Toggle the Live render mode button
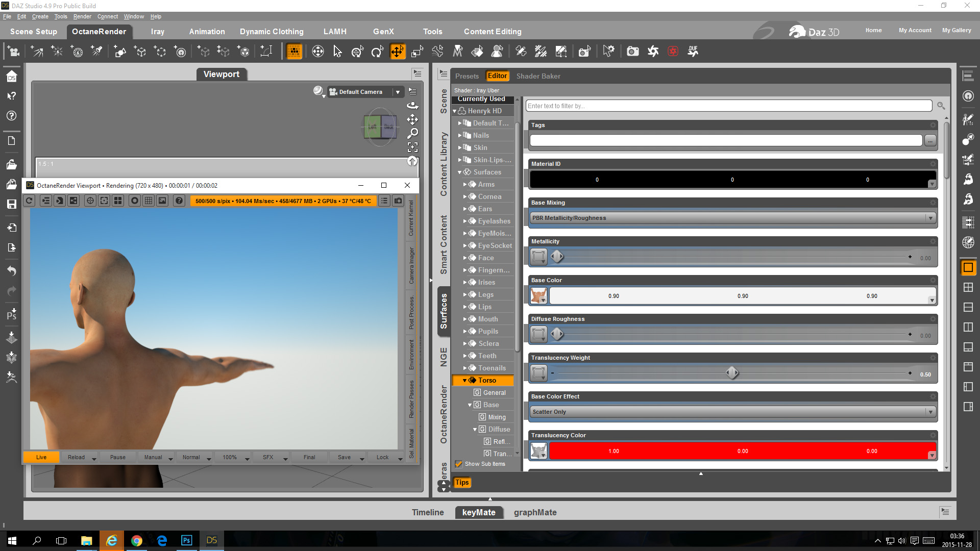This screenshot has height=551, width=980. [x=41, y=458]
